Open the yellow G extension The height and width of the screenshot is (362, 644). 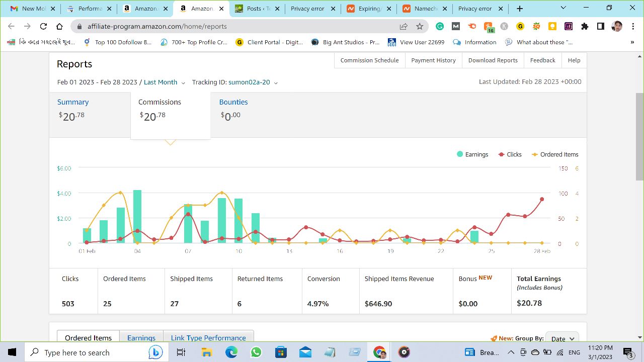(520, 27)
